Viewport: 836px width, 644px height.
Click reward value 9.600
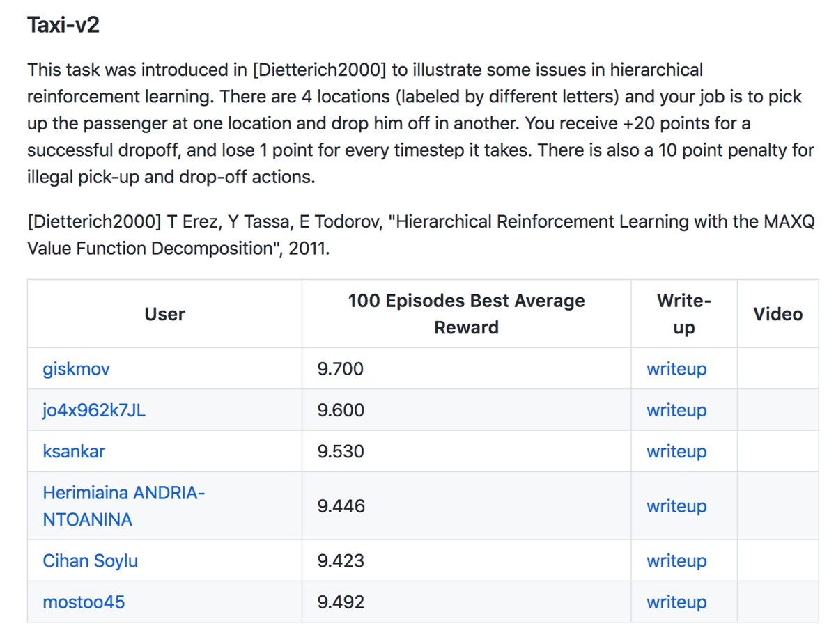coord(340,410)
